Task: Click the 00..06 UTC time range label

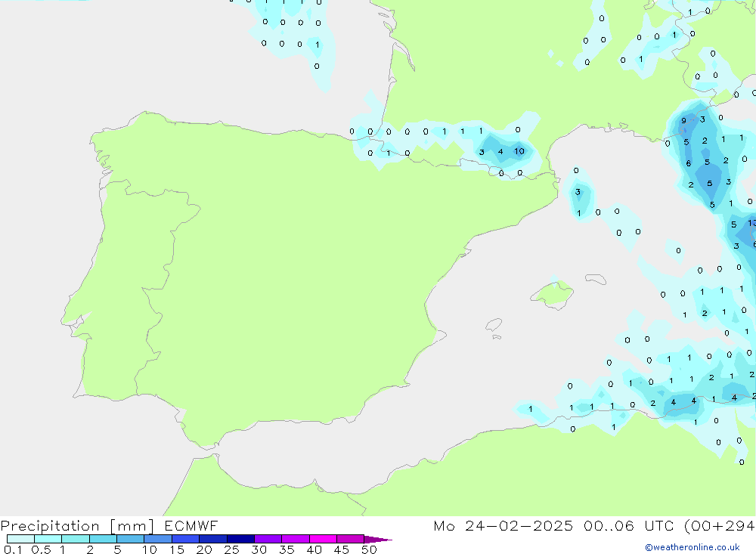Action: 627,526
